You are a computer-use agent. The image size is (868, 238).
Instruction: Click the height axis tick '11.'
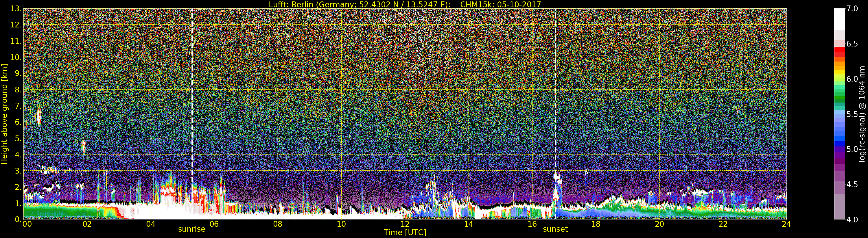pos(16,41)
